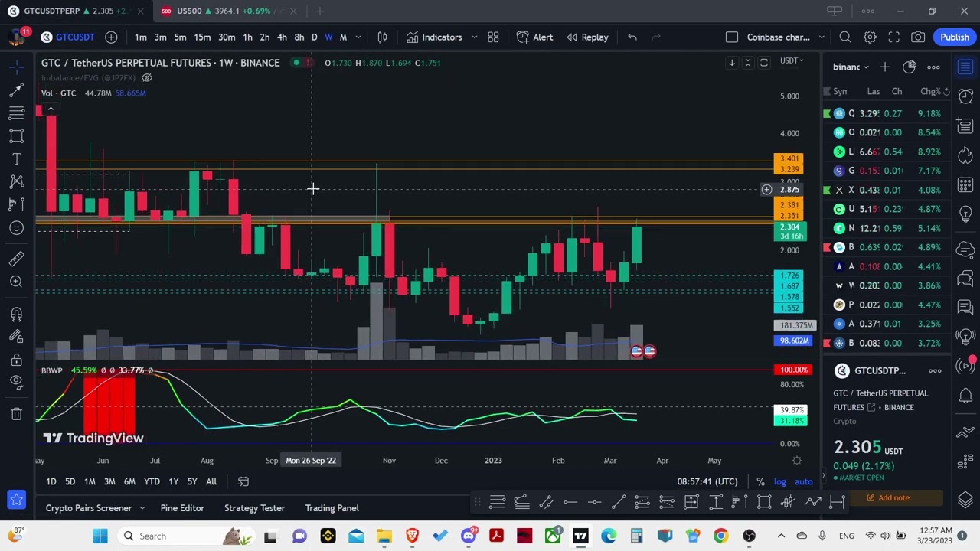Image resolution: width=980 pixels, height=551 pixels.
Task: Click the Publish button
Action: [x=955, y=37]
